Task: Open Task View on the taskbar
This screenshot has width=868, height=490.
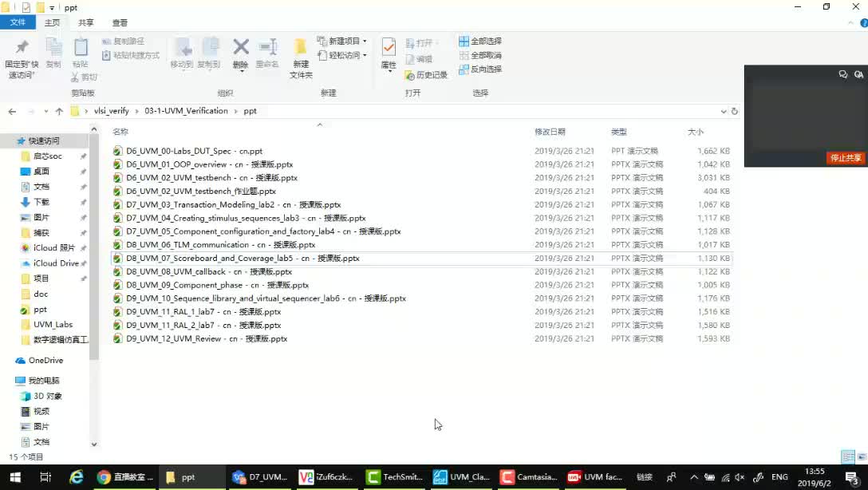Action: click(x=45, y=476)
